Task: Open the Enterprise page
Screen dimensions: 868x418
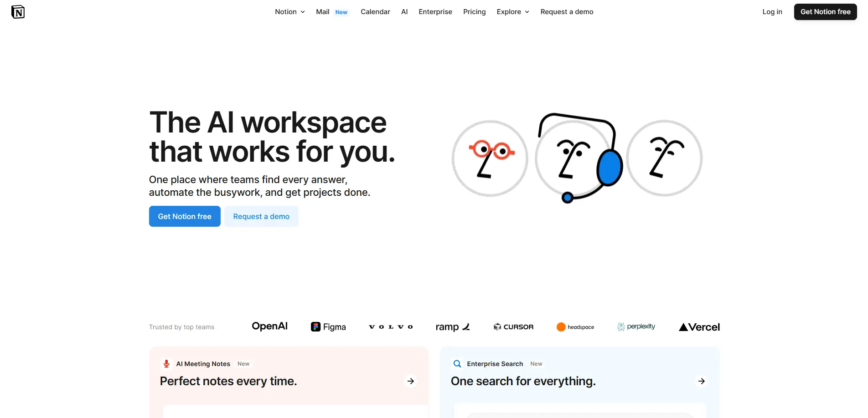Action: pos(435,12)
